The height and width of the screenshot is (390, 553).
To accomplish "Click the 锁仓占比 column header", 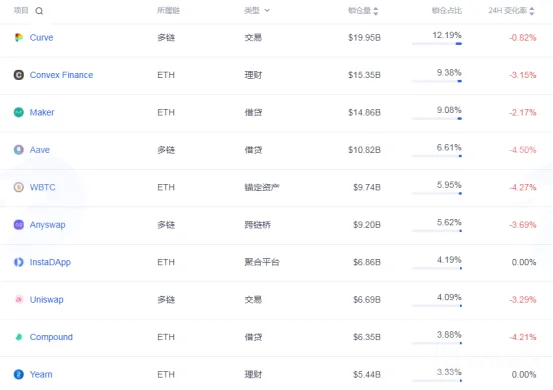I will (447, 11).
